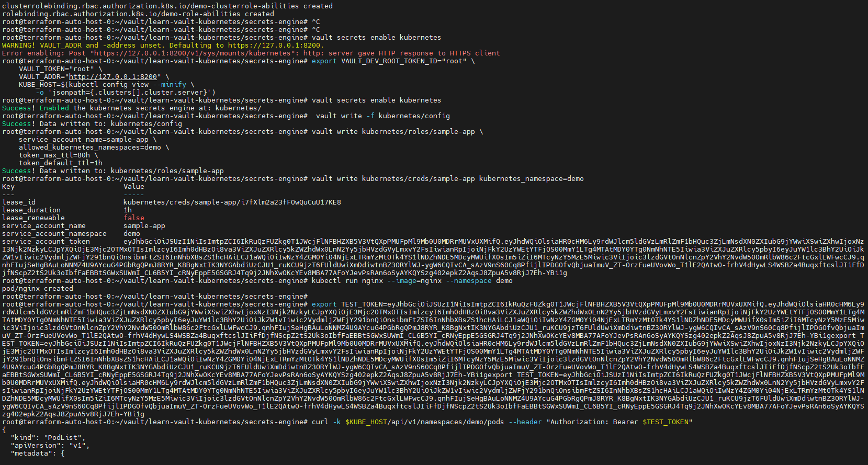Click the '"kind": "PodList"' JSON line
Screen dimensions: 868x465
point(48,437)
